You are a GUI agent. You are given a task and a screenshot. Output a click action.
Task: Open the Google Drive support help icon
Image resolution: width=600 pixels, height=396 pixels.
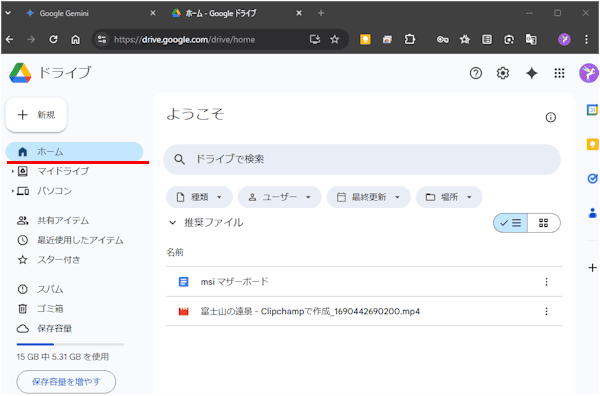[476, 73]
